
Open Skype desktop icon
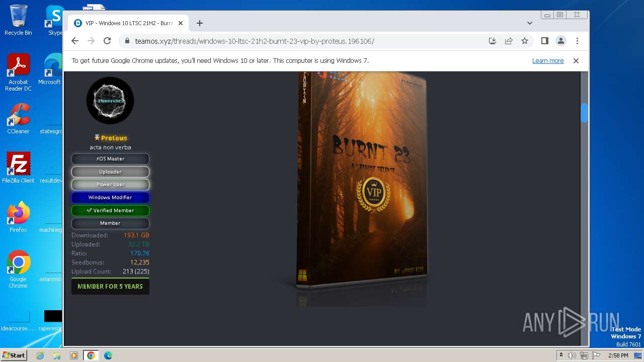(x=54, y=20)
